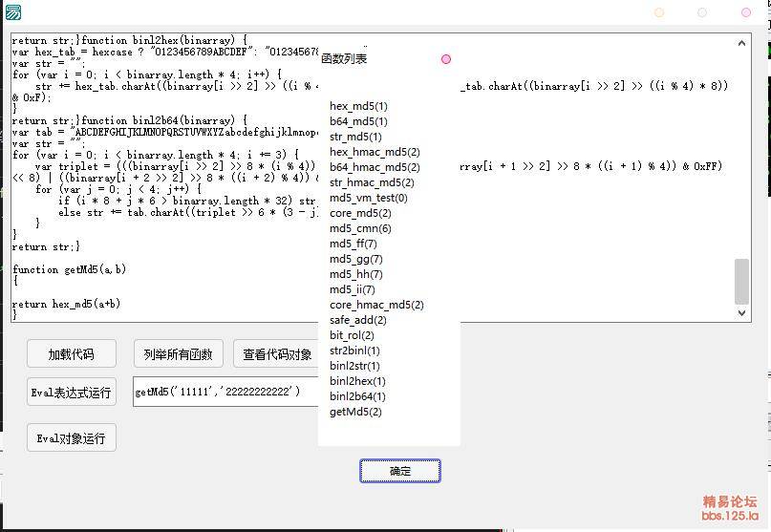Pick md5_vm_test(0) from the list
Image resolution: width=771 pixels, height=532 pixels.
tap(368, 198)
